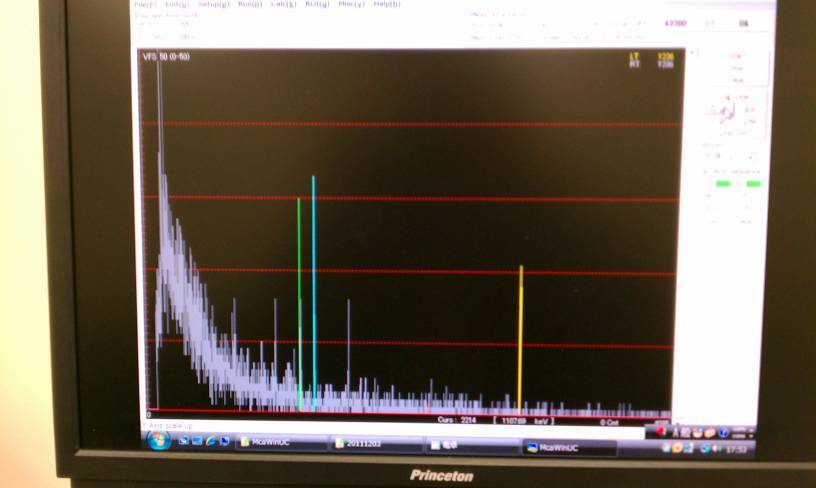
Task: Open the File(F) menu
Action: point(145,4)
